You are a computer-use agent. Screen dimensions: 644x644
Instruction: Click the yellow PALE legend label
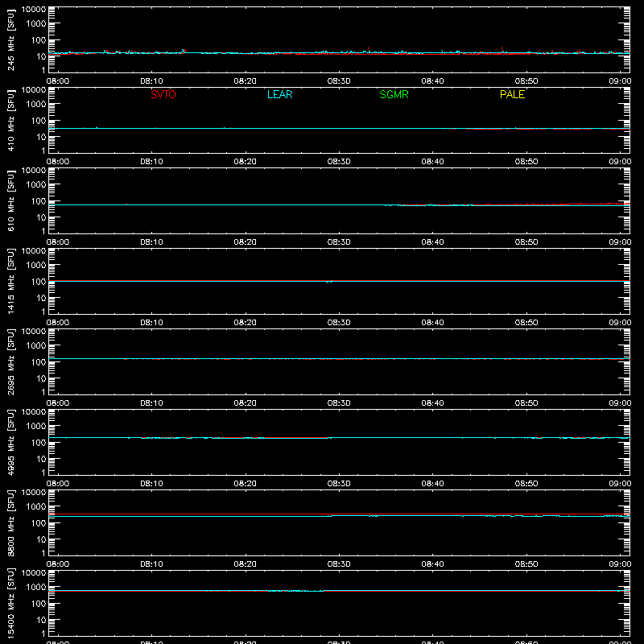pos(512,94)
